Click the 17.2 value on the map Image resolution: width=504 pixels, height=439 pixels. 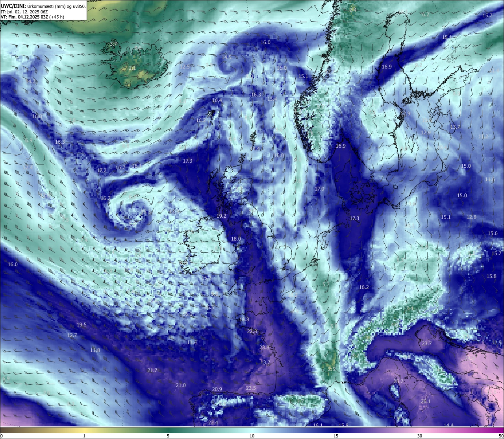102,170
